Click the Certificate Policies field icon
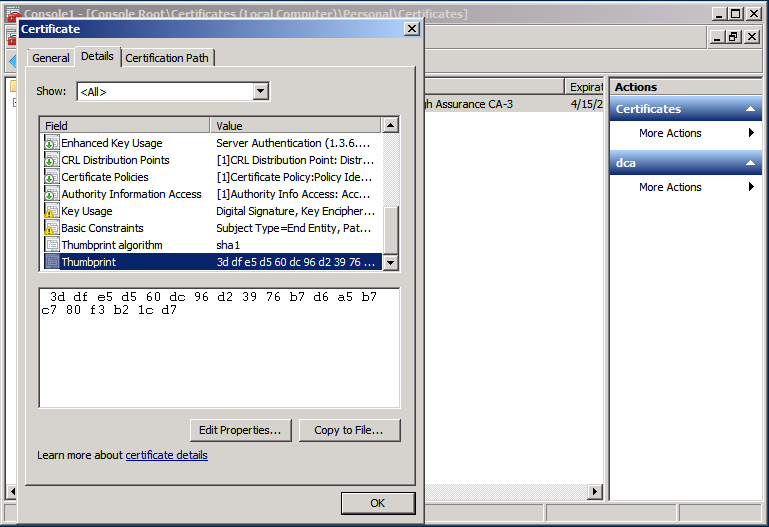 [51, 177]
